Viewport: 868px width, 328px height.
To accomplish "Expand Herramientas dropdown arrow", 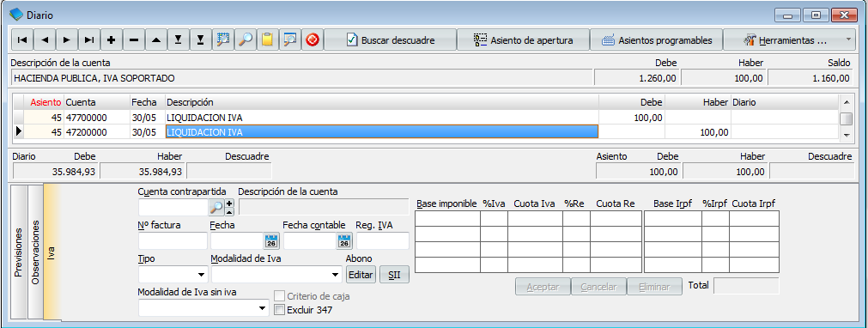I will pos(848,39).
